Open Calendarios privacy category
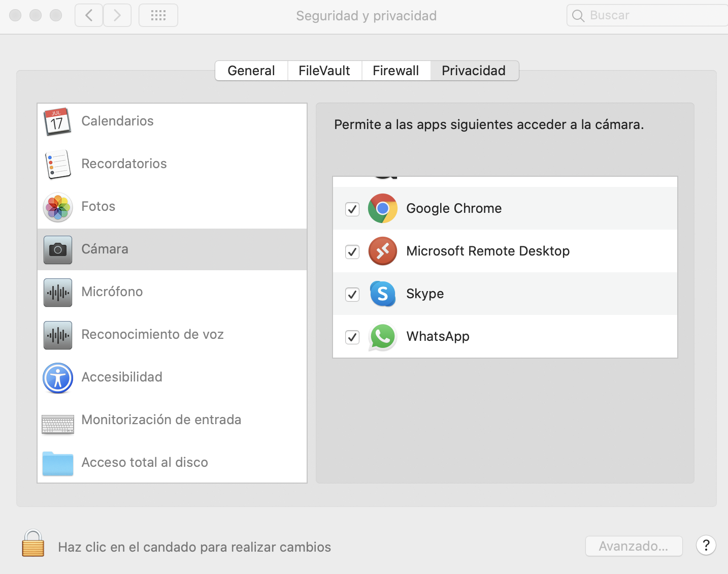The width and height of the screenshot is (728, 574). coord(117,121)
